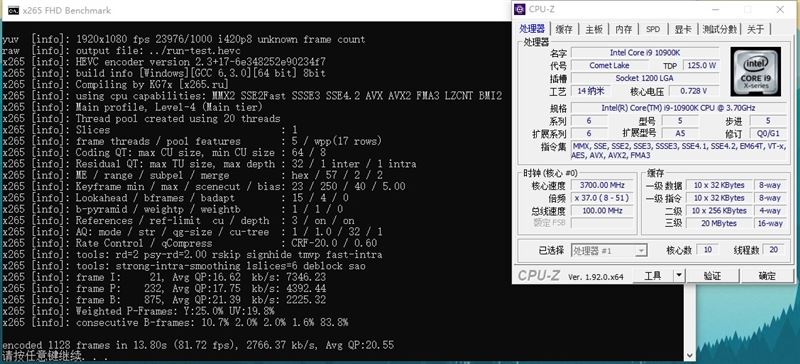Viewport: 800px width, 364px height.
Task: Open the 处理器 #1 selection combo box
Action: (609, 250)
